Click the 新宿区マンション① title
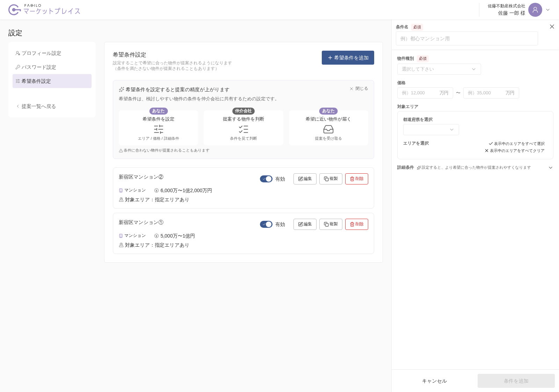559x392 pixels. click(x=141, y=222)
